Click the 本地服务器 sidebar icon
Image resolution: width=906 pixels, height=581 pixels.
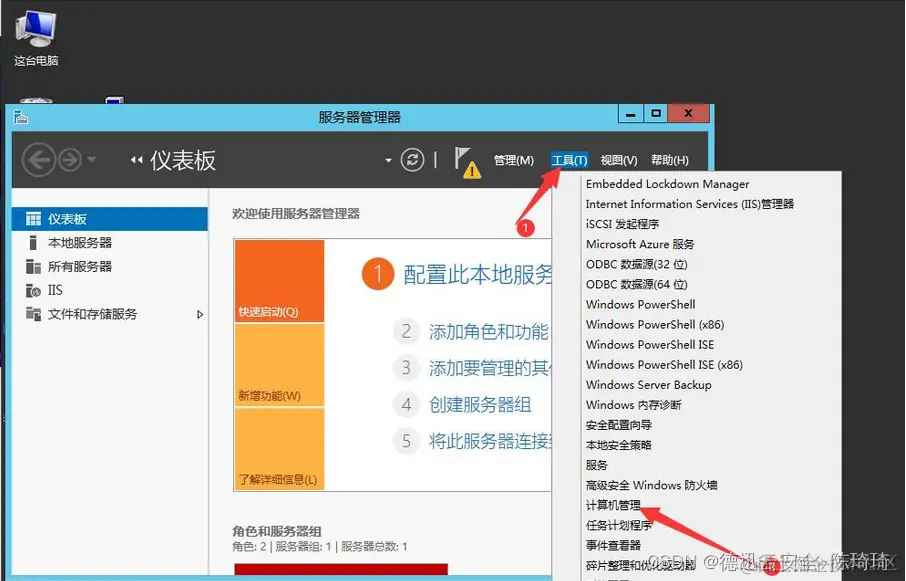33,243
